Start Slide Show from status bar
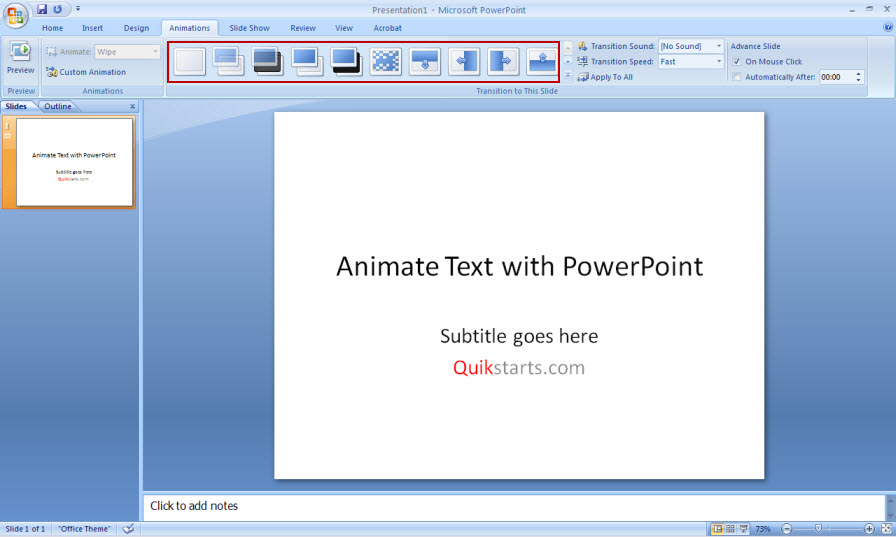 pos(743,529)
